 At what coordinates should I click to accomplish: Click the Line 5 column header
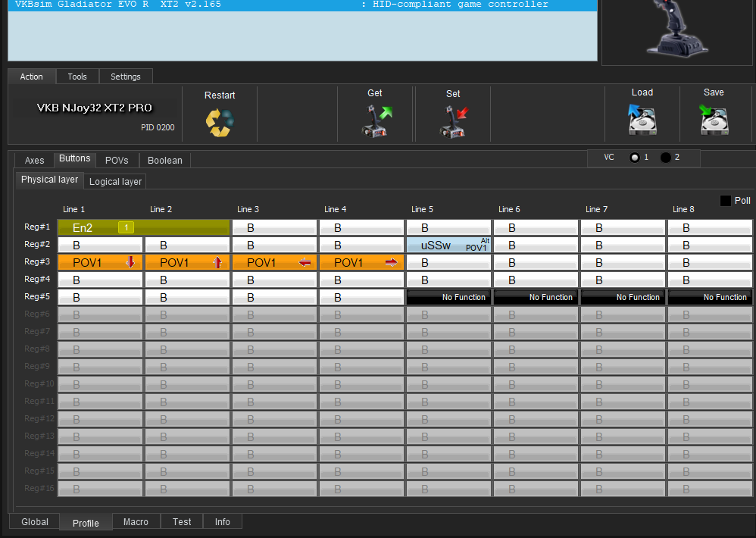[422, 209]
